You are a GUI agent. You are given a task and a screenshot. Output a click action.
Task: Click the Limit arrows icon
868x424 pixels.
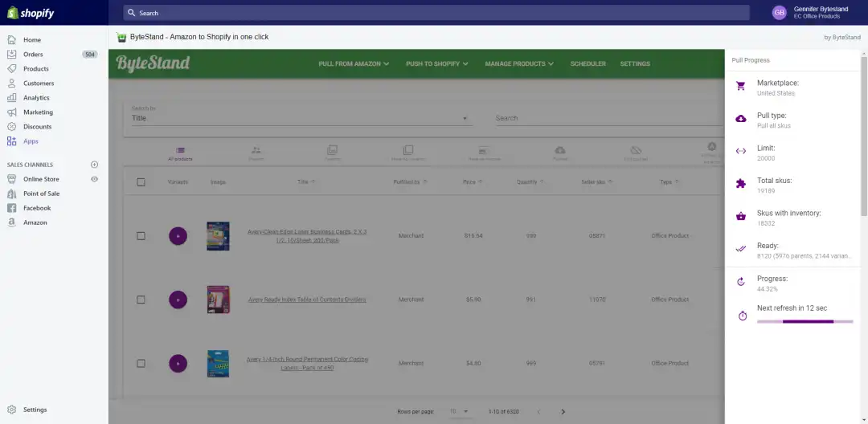point(741,151)
